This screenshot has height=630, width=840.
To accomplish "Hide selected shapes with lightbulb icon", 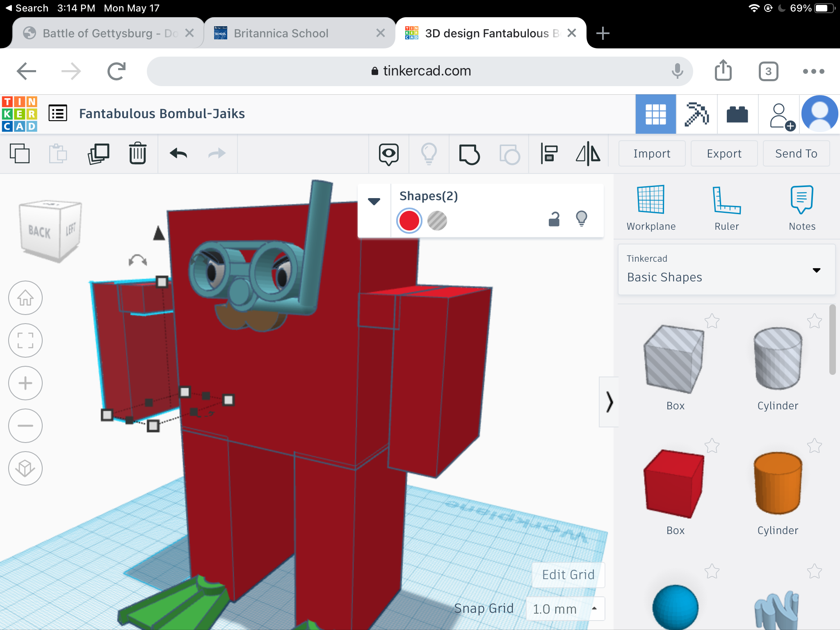I will point(582,219).
